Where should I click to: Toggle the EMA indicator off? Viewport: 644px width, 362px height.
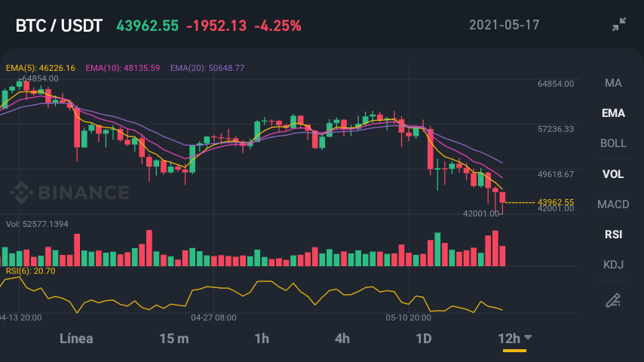click(x=613, y=113)
